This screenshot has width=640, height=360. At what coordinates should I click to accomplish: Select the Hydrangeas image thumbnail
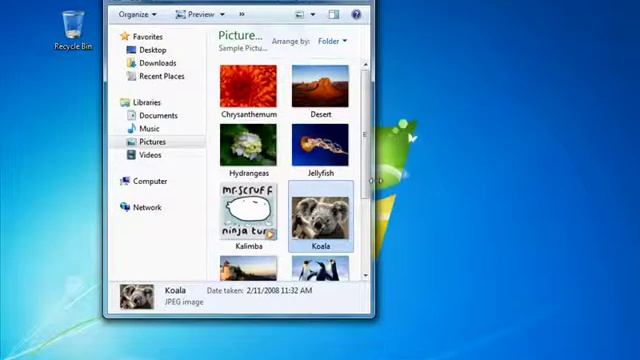248,145
